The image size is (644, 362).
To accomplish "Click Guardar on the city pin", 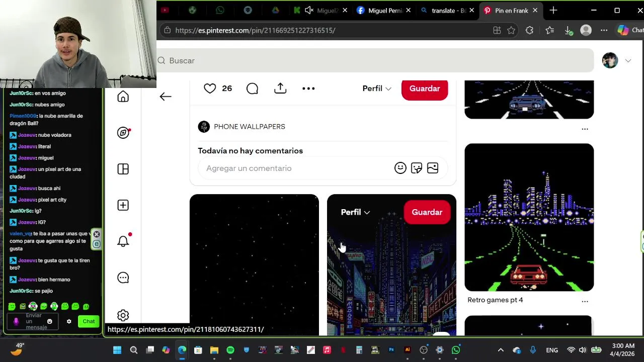I will pos(427,212).
